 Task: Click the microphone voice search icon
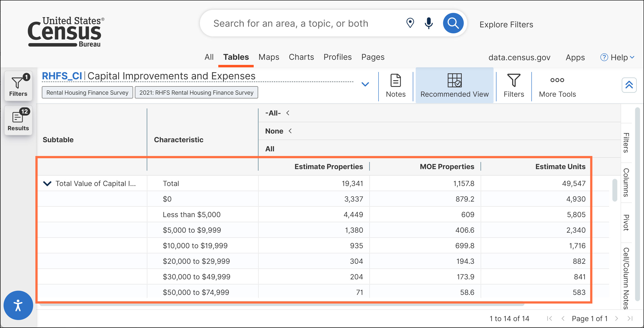[x=429, y=23]
